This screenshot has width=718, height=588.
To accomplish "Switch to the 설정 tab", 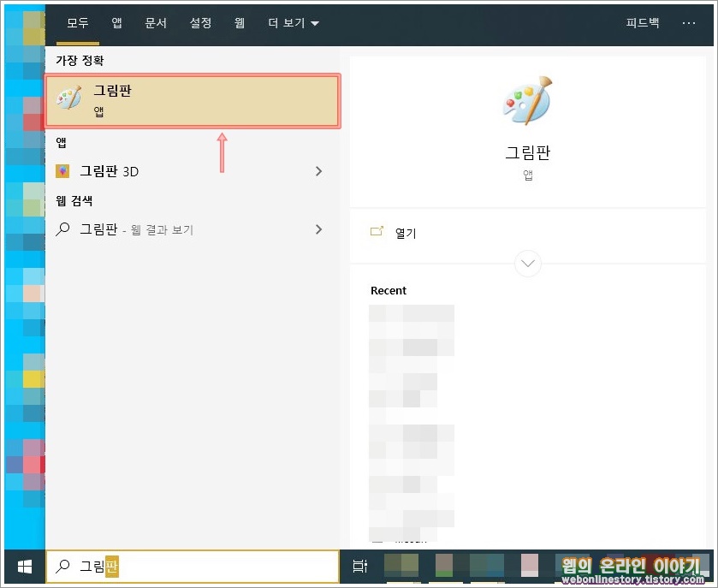I will [x=200, y=23].
